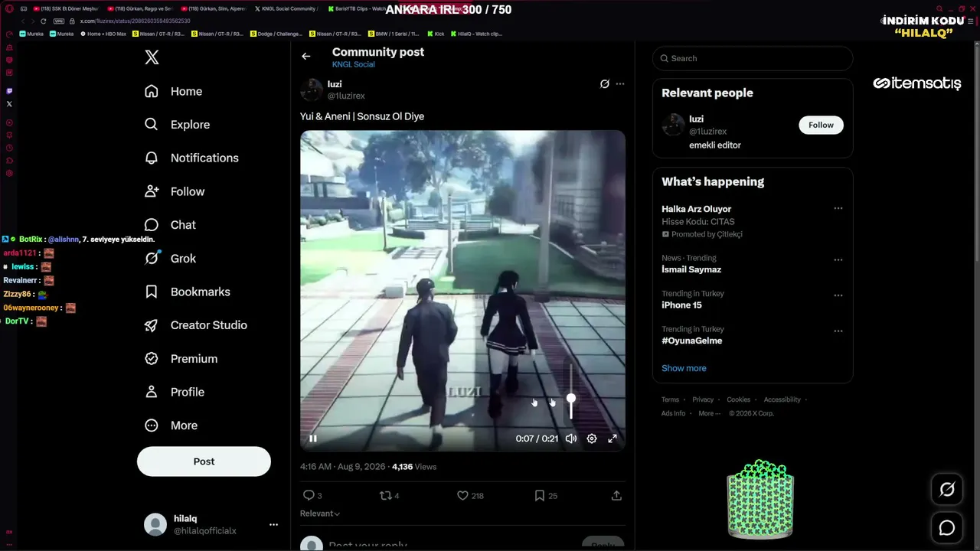Screen dimensions: 980x551
Task: Click the Grok icon on luzi's post
Action: click(604, 84)
